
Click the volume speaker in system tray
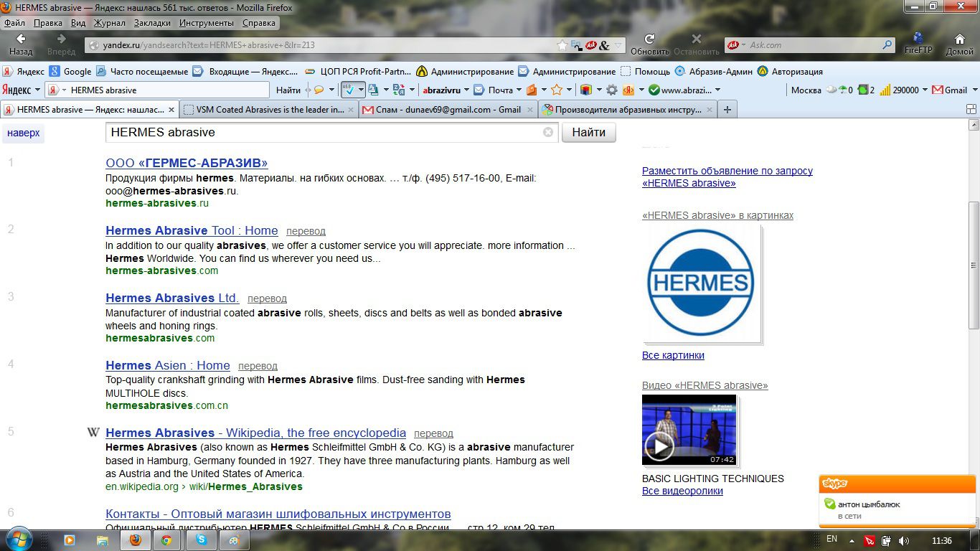click(x=903, y=540)
